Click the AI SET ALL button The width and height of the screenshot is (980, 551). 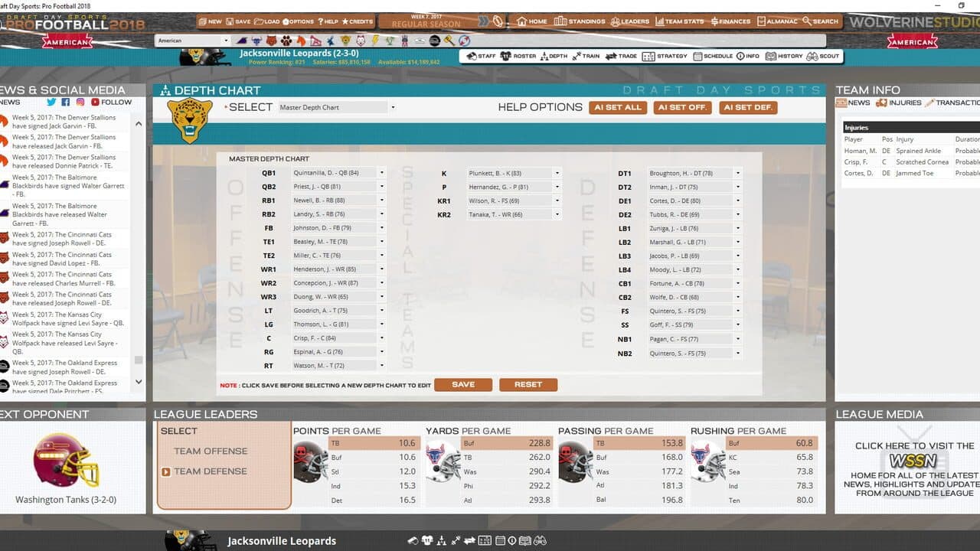point(618,108)
